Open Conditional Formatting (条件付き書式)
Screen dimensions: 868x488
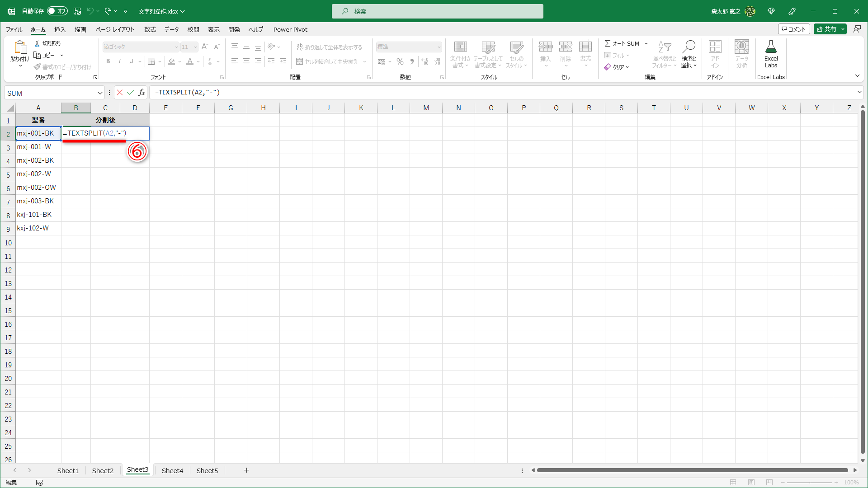pos(460,54)
